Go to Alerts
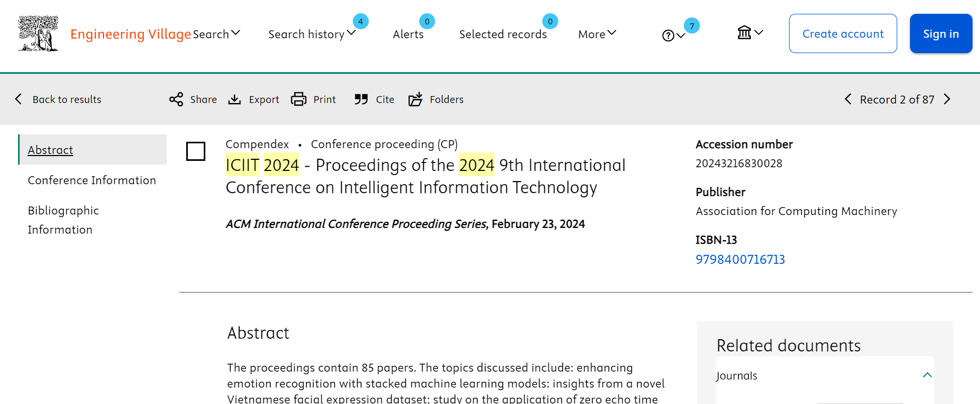This screenshot has height=404, width=980. [x=408, y=34]
